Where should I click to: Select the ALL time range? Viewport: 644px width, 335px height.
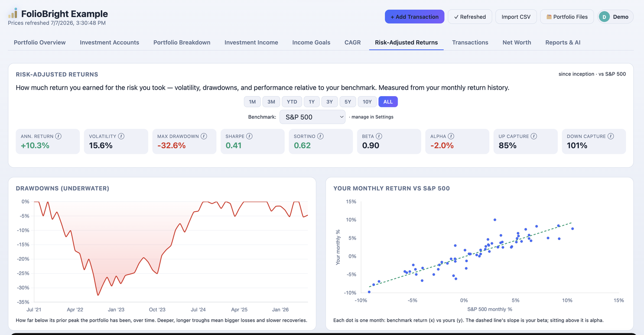388,102
